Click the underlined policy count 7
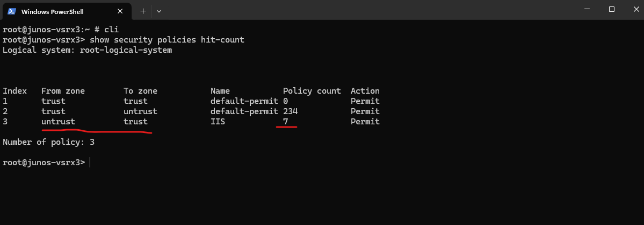644x225 pixels. pyautogui.click(x=285, y=122)
